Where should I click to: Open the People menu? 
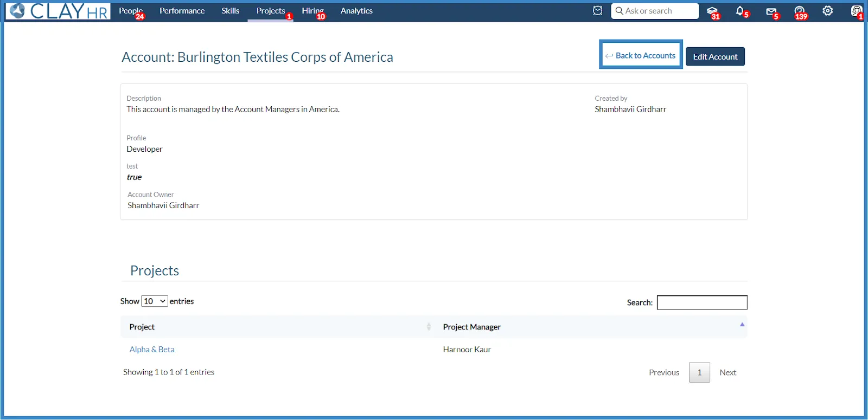click(x=131, y=11)
